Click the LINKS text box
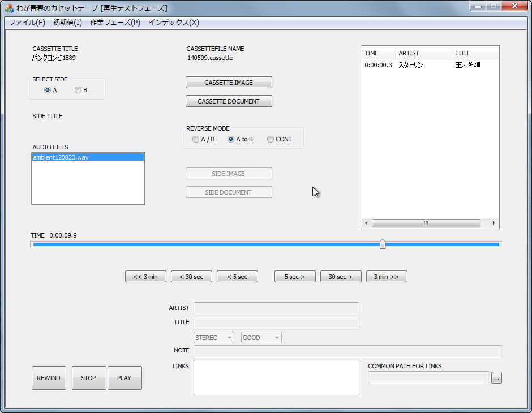This screenshot has height=413, width=532. [x=276, y=378]
